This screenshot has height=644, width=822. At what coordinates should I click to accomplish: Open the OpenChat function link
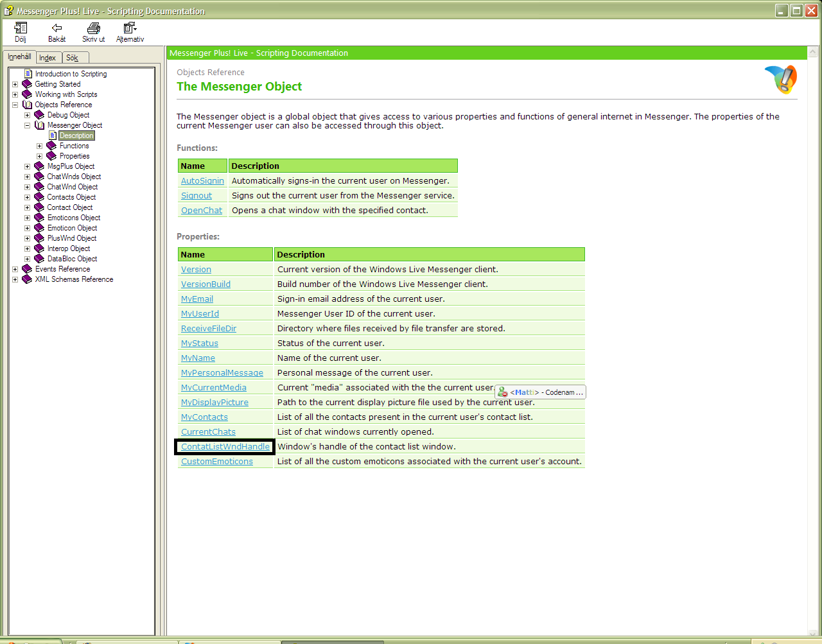pos(202,211)
